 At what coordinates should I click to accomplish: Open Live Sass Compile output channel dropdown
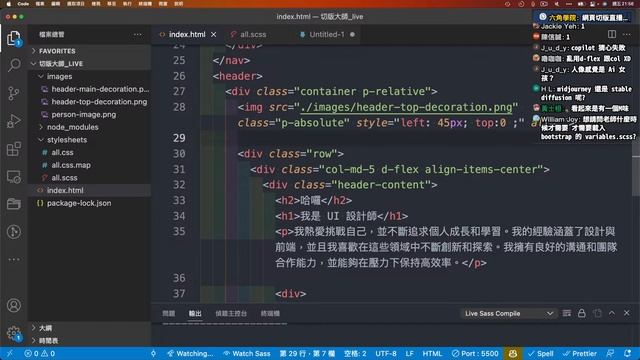[508, 313]
